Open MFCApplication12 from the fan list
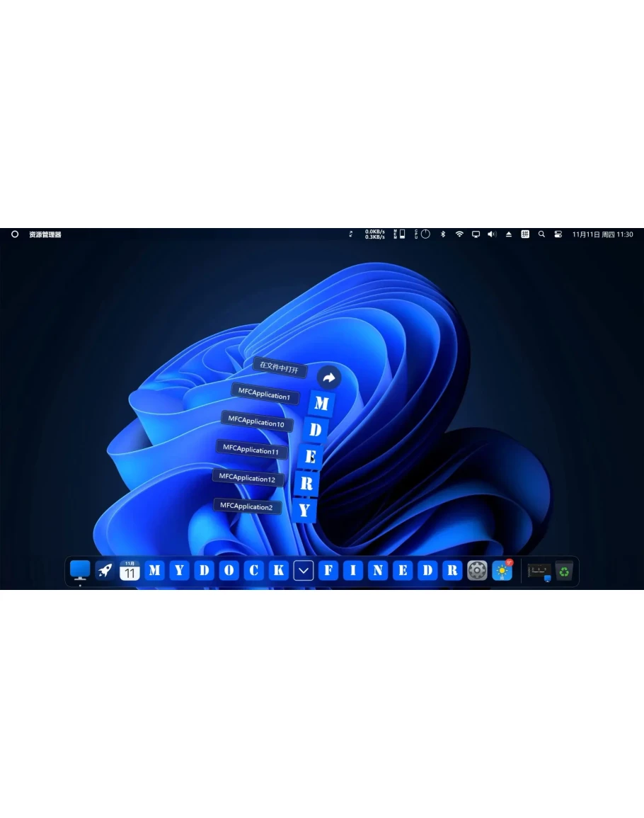644x818 pixels. click(x=247, y=478)
